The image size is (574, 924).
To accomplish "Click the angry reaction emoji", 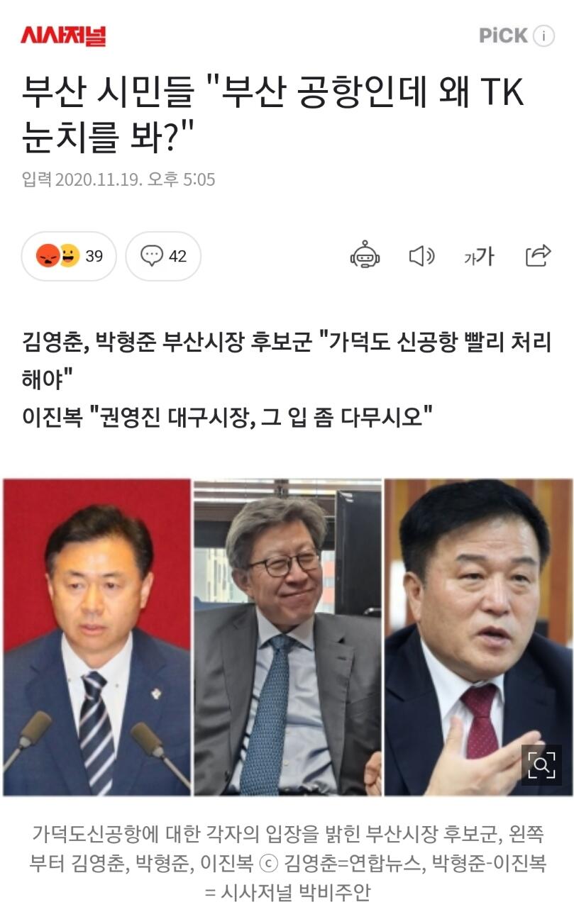I will (x=48, y=256).
